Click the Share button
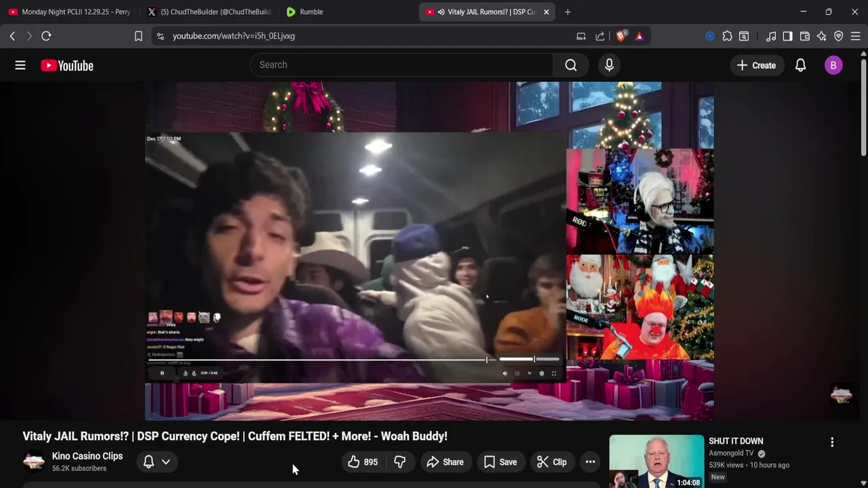Screen dimensions: 868x488 coord(445,462)
